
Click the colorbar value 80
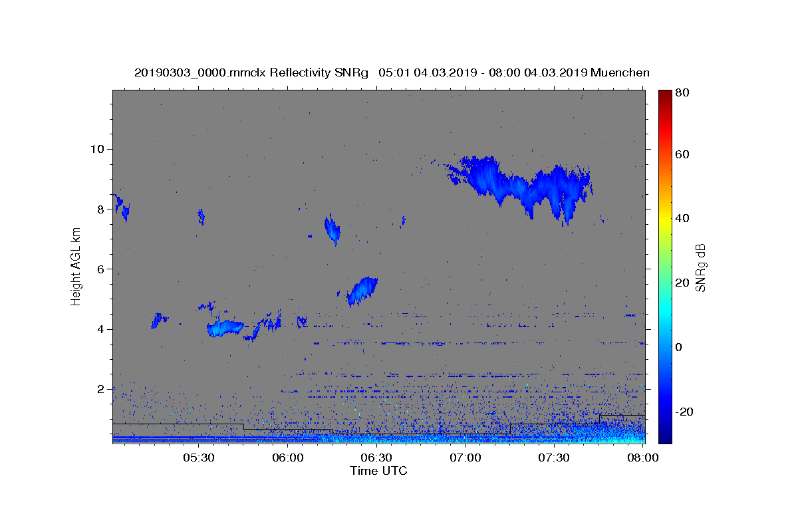682,93
